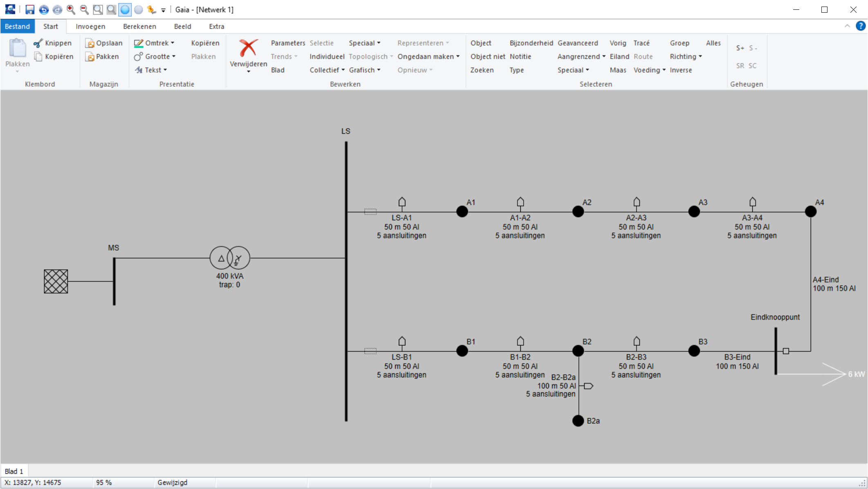Expand the Omtrek dropdown
The height and width of the screenshot is (489, 868).
click(x=173, y=43)
